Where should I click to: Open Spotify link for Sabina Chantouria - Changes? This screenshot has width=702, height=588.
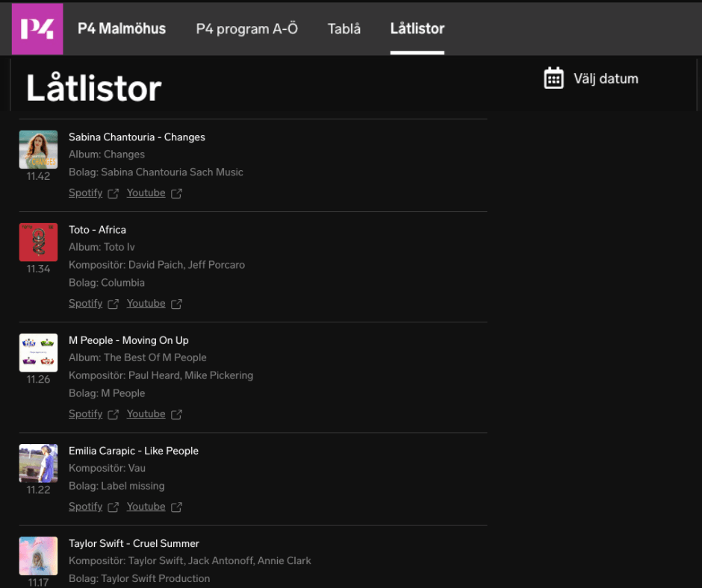(85, 193)
